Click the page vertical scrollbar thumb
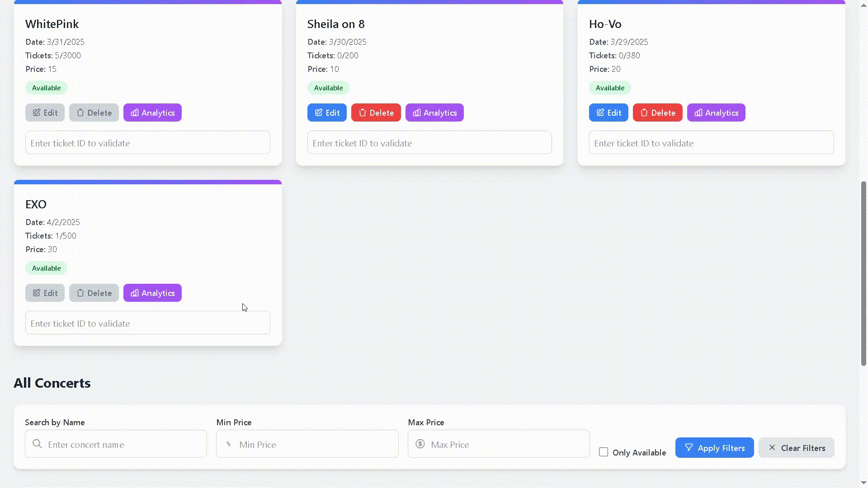Image resolution: width=868 pixels, height=488 pixels. tap(863, 273)
